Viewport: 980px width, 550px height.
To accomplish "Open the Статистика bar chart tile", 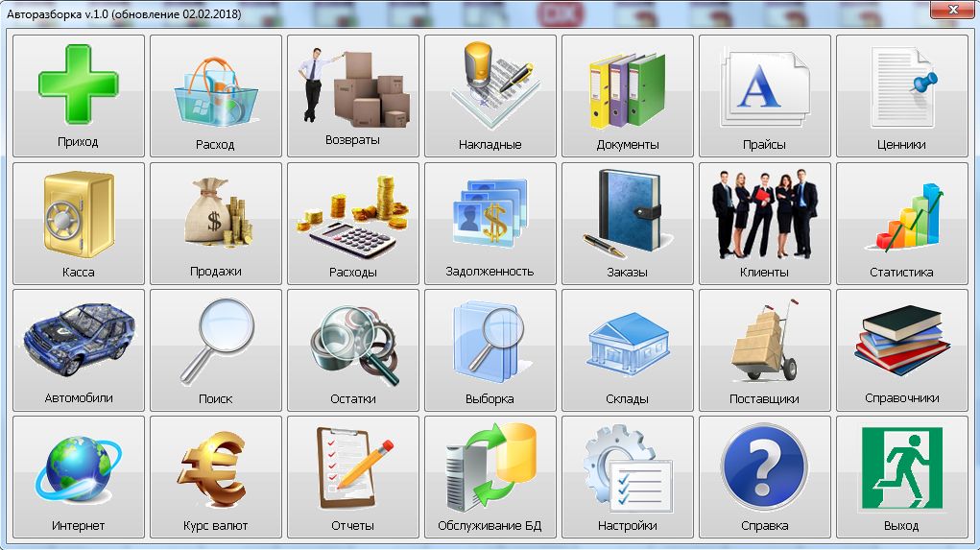I will 902,224.
